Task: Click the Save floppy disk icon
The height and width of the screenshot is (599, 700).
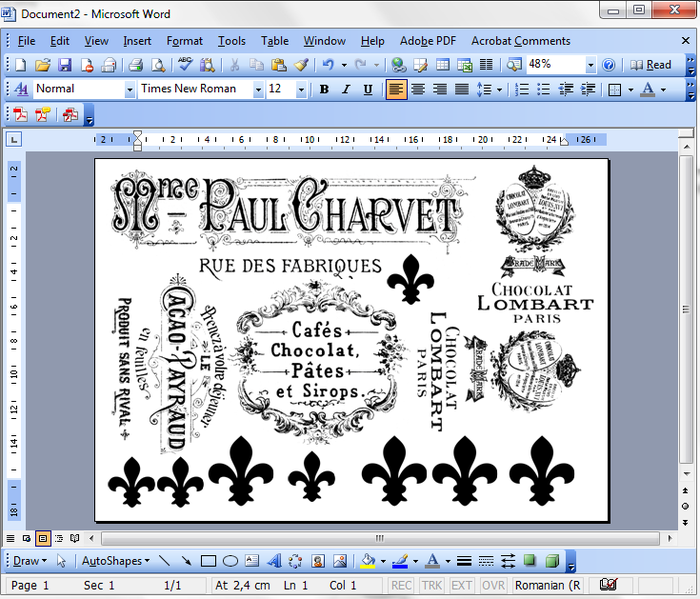Action: pyautogui.click(x=65, y=65)
